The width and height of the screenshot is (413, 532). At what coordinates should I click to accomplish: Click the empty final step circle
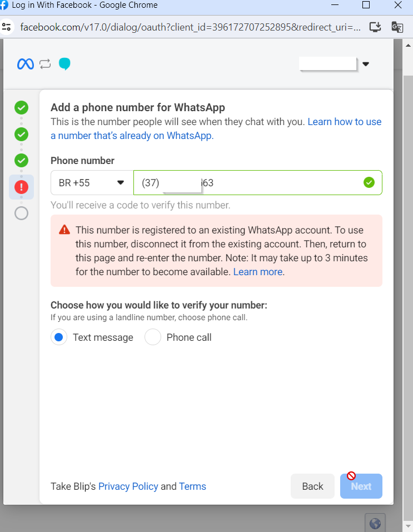tap(21, 213)
